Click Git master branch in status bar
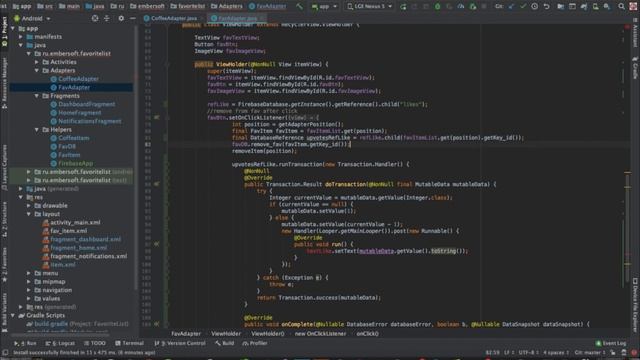Viewport: 640px width, 360px height. [590, 353]
